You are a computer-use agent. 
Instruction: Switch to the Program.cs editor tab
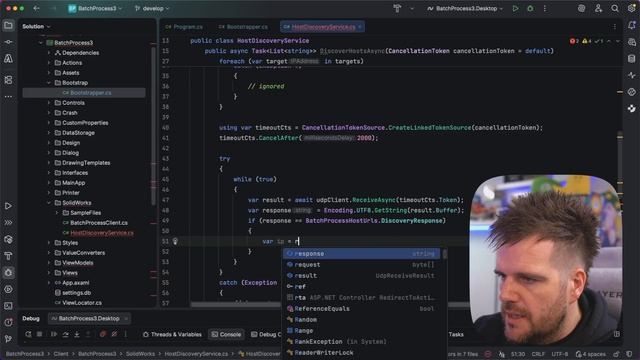click(x=184, y=27)
